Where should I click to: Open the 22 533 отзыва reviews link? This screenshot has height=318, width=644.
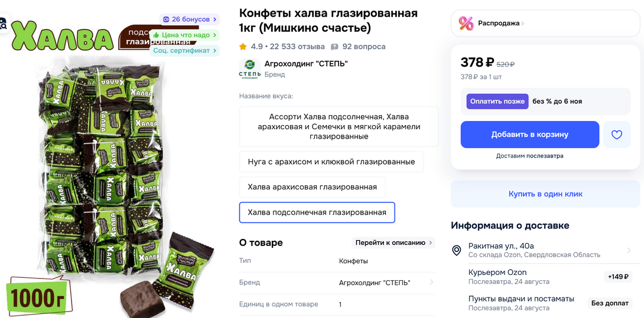coord(297,47)
